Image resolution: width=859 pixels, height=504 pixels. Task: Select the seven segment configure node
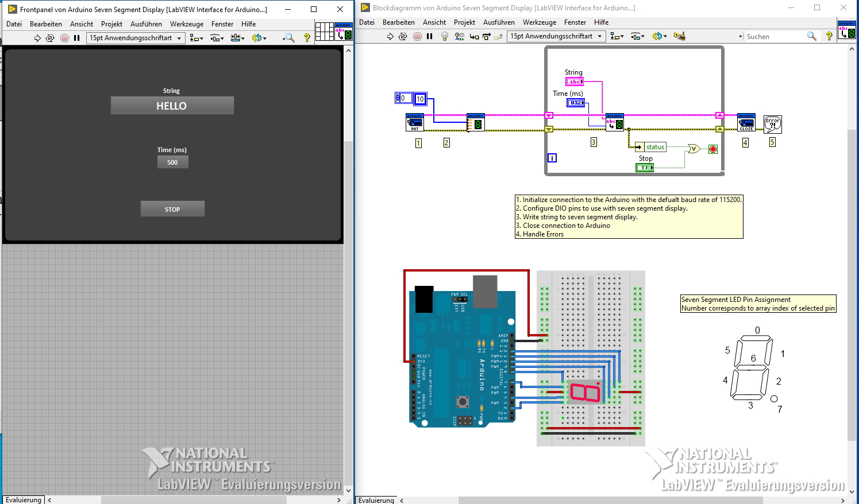coord(475,122)
